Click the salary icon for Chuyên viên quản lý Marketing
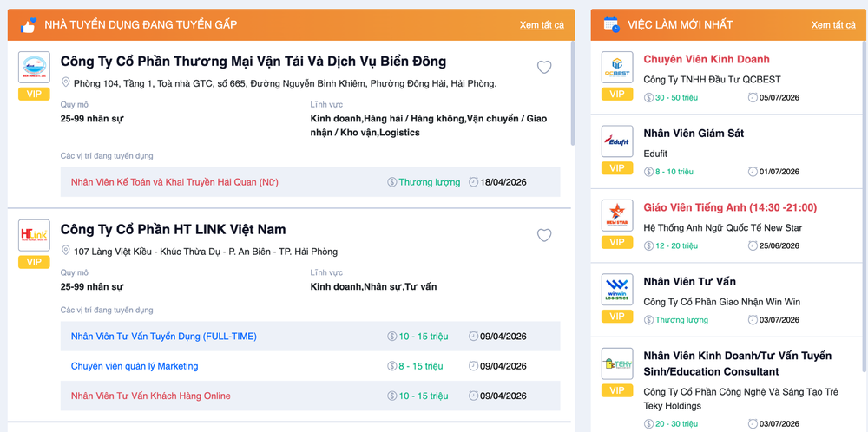This screenshot has height=432, width=868. tap(392, 366)
